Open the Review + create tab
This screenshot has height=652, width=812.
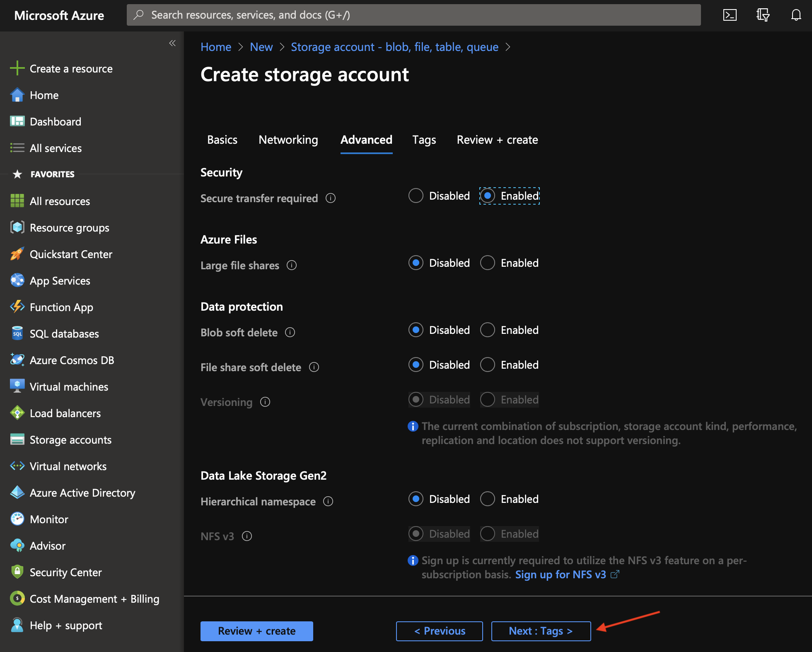click(x=497, y=140)
